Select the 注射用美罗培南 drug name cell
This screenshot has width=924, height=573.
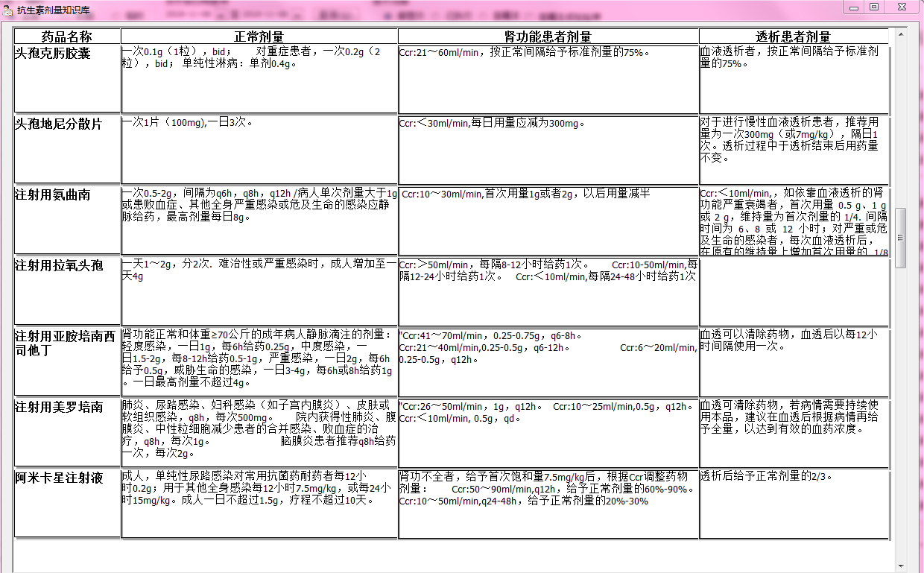tap(67, 432)
